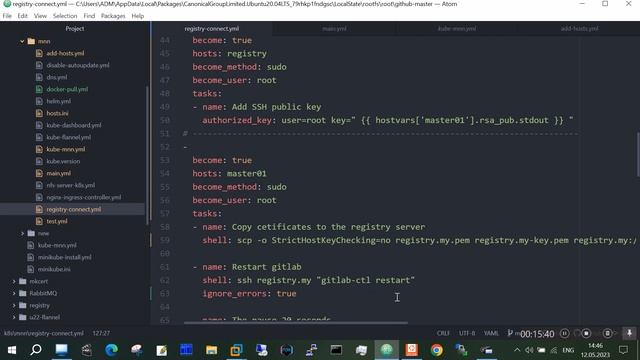
Task: Open Google Chrome from taskbar
Action: 436,350
